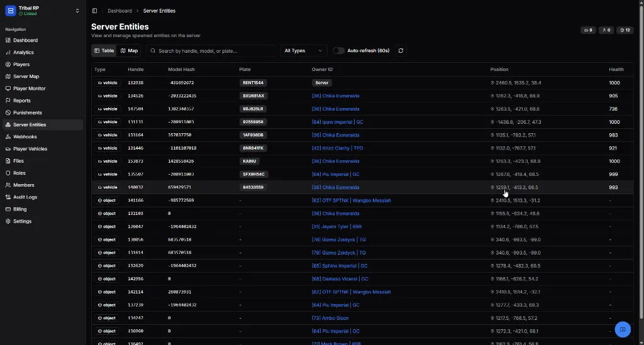
Task: Open owner [42] Krizz Clarity | TPD
Action: coord(337,148)
